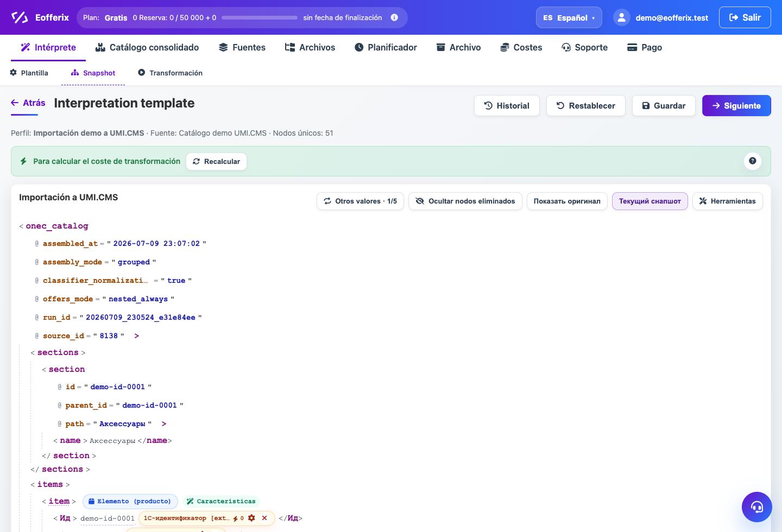Viewport: 782px width, 532px height.
Task: Open the Pago tab
Action: click(645, 47)
